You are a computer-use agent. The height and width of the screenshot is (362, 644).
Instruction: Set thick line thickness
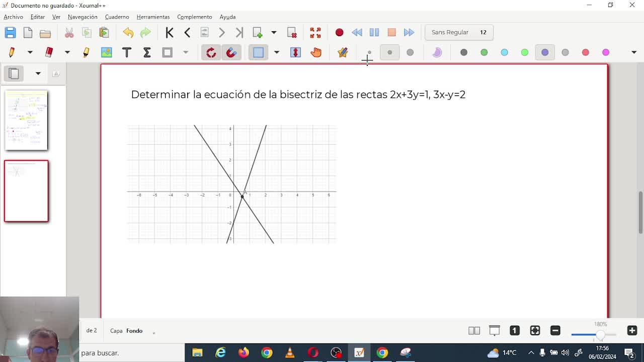(410, 52)
